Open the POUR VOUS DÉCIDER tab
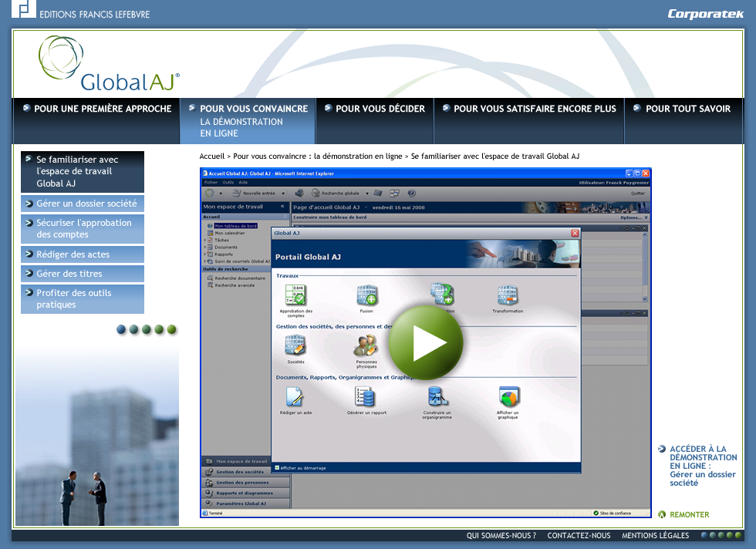This screenshot has height=549, width=756. coord(375,120)
